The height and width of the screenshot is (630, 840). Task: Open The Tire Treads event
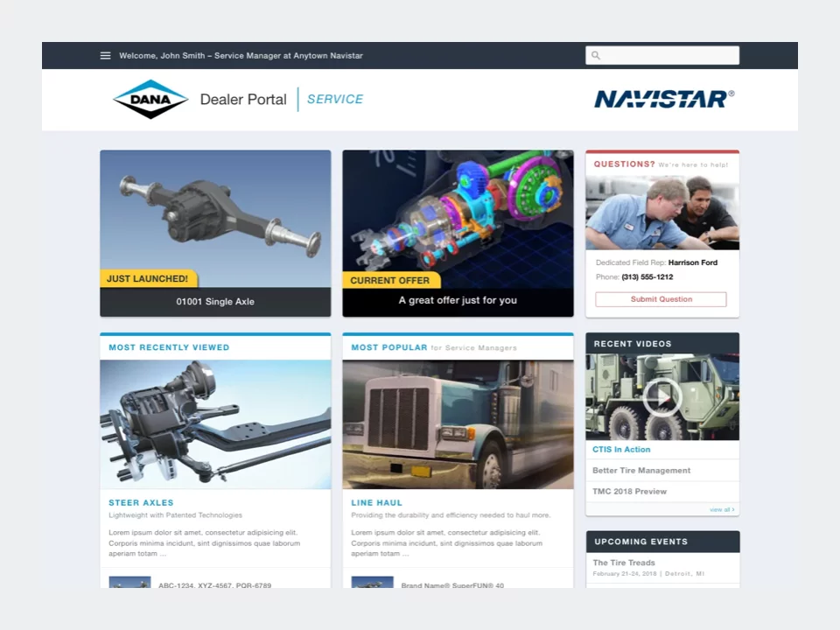[624, 563]
